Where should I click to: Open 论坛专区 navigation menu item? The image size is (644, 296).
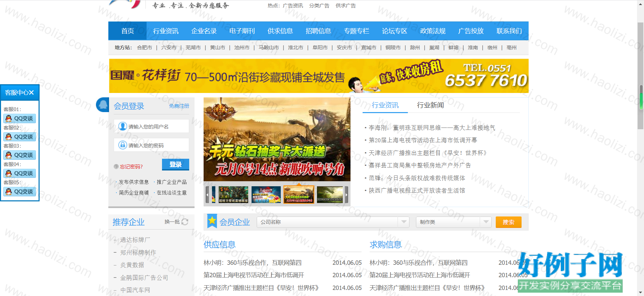point(395,31)
